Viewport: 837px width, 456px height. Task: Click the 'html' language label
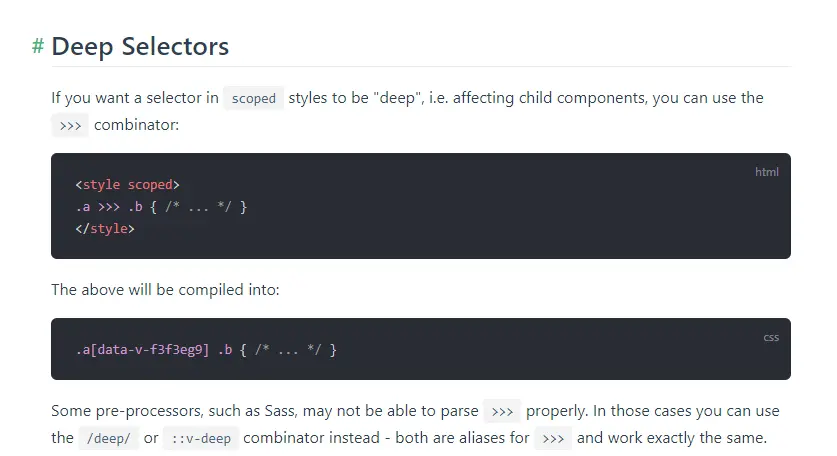click(766, 172)
